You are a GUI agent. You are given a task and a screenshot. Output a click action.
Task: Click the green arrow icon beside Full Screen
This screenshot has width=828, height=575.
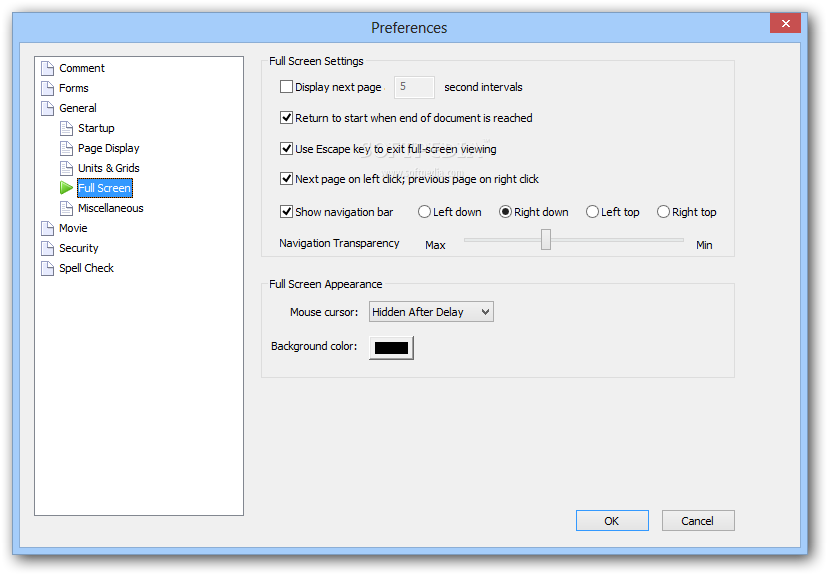pos(67,188)
